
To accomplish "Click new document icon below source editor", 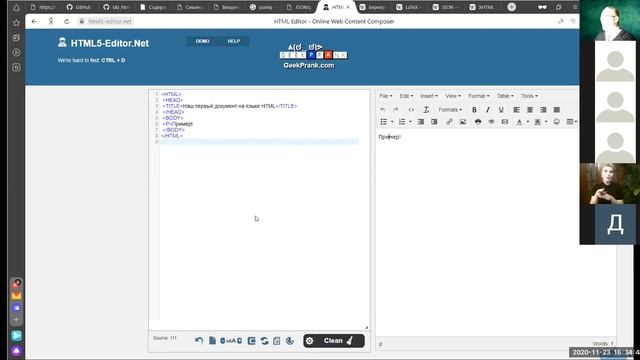I will click(212, 340).
